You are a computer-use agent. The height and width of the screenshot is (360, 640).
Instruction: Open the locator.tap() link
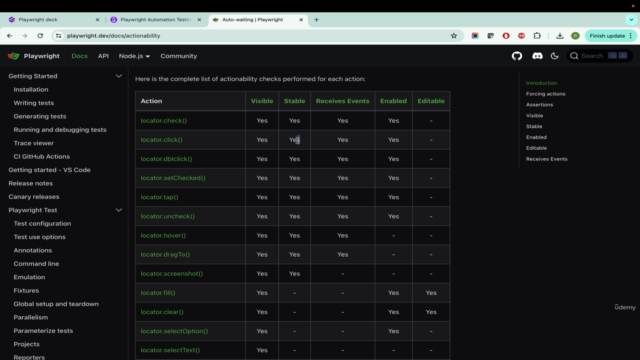point(159,197)
